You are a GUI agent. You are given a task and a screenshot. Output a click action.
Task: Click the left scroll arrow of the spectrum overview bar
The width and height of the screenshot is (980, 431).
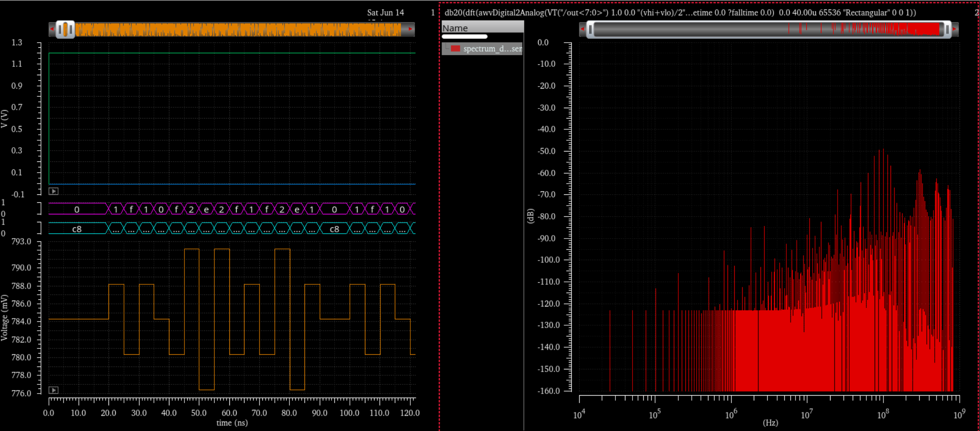tap(584, 29)
